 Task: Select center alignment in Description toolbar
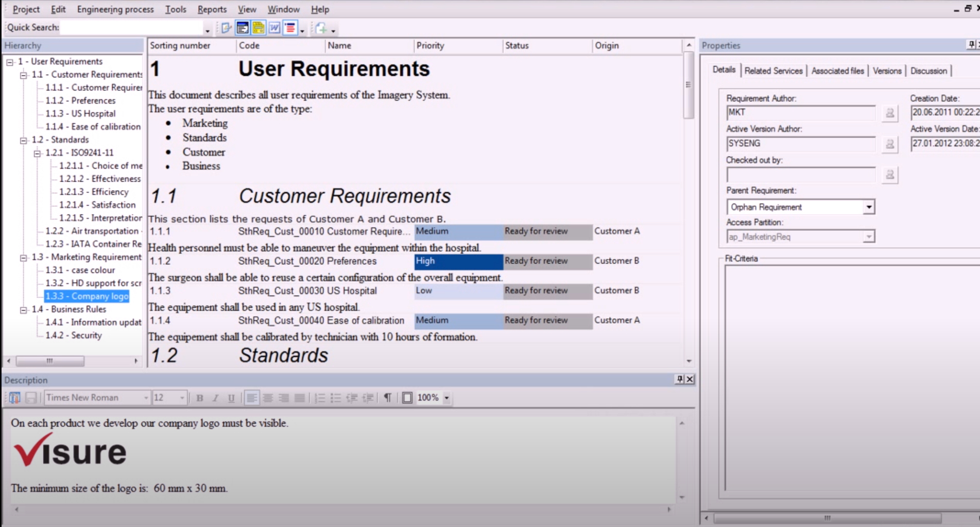267,398
